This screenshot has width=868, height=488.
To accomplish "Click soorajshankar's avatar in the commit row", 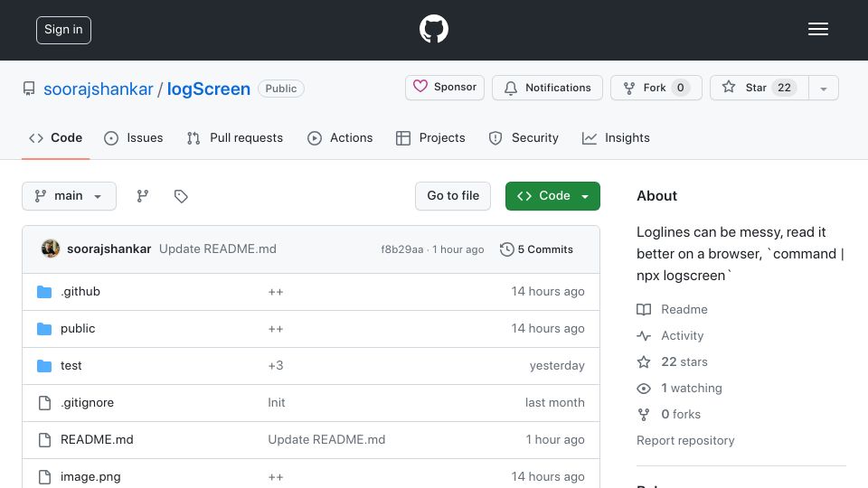I will 51,249.
